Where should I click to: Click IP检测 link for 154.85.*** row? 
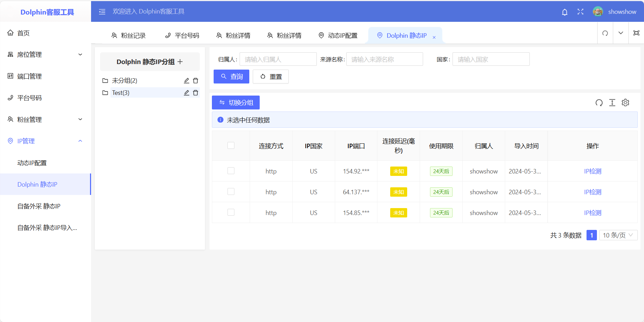pos(592,213)
